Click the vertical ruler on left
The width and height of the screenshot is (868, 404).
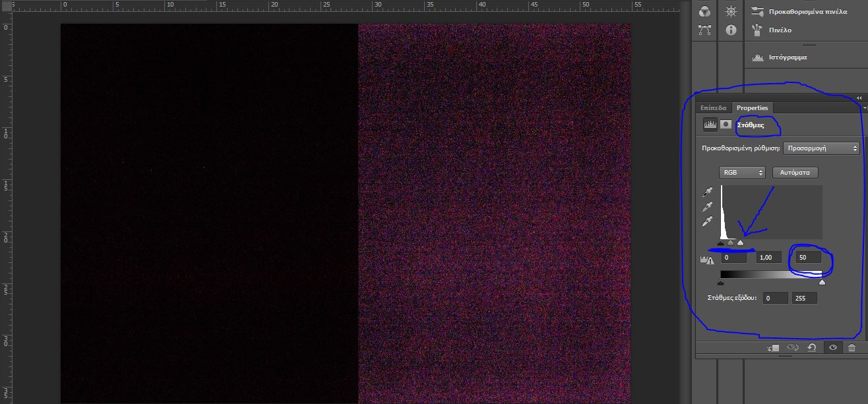click(5, 208)
